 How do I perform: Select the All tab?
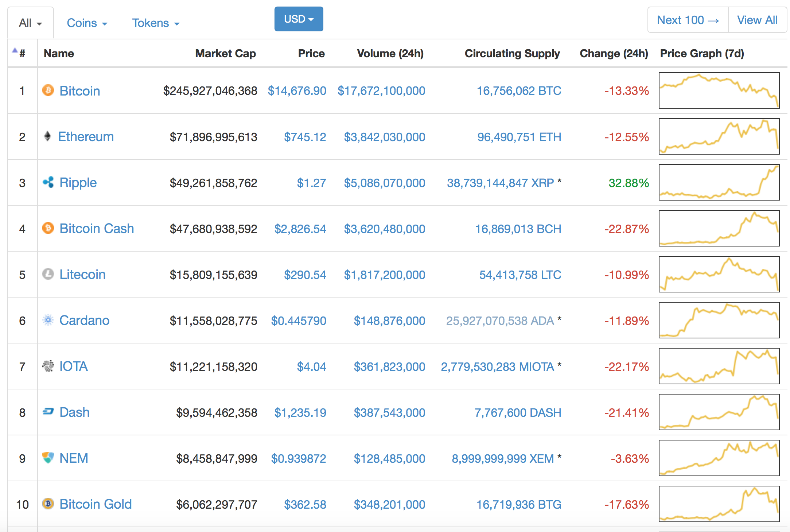click(x=30, y=23)
